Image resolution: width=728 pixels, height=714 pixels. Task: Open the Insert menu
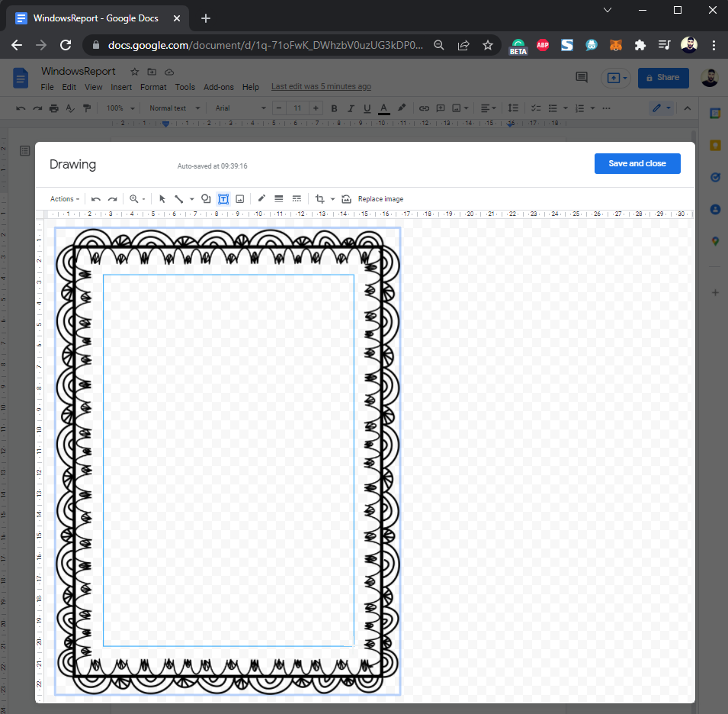(x=121, y=87)
